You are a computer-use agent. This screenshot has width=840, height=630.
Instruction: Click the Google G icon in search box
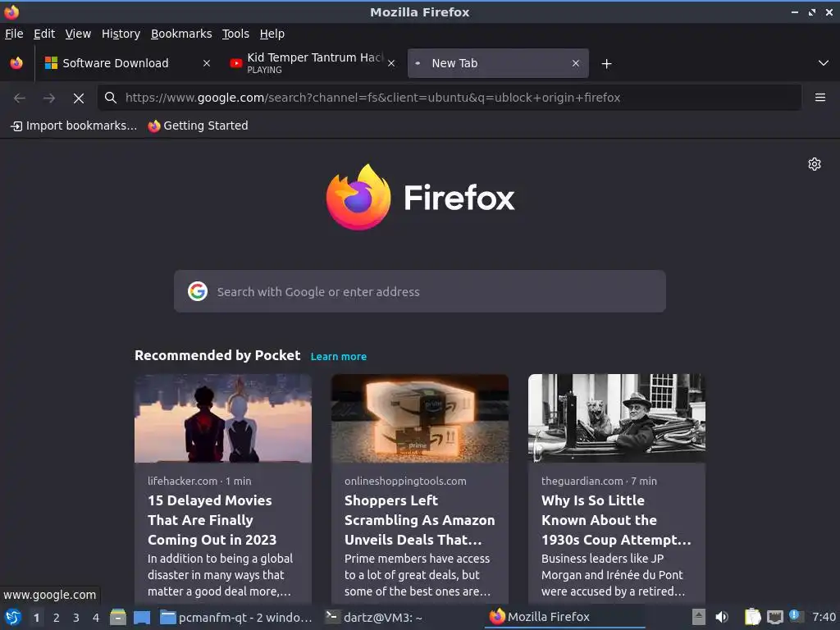coord(198,291)
